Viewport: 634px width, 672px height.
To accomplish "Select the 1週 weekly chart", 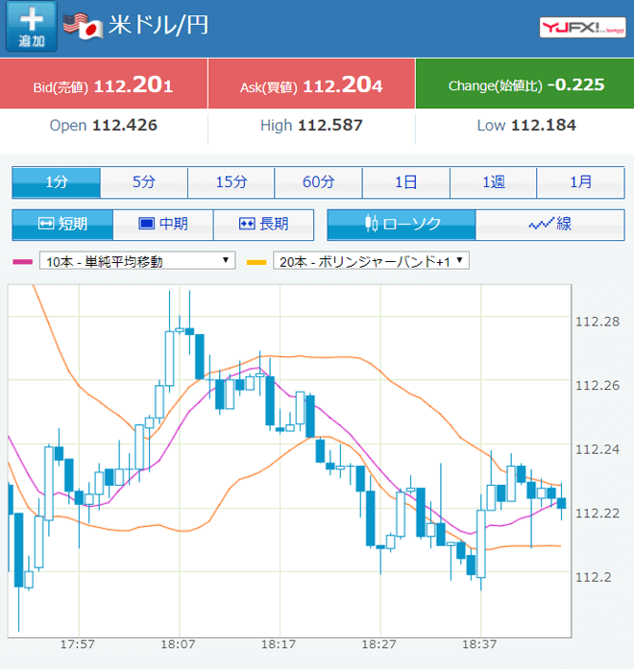I will 493,182.
